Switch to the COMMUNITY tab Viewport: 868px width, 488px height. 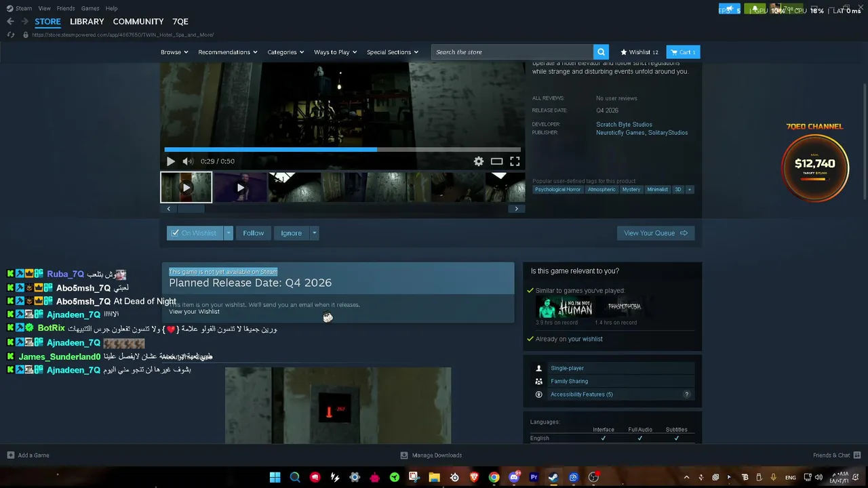tap(138, 22)
